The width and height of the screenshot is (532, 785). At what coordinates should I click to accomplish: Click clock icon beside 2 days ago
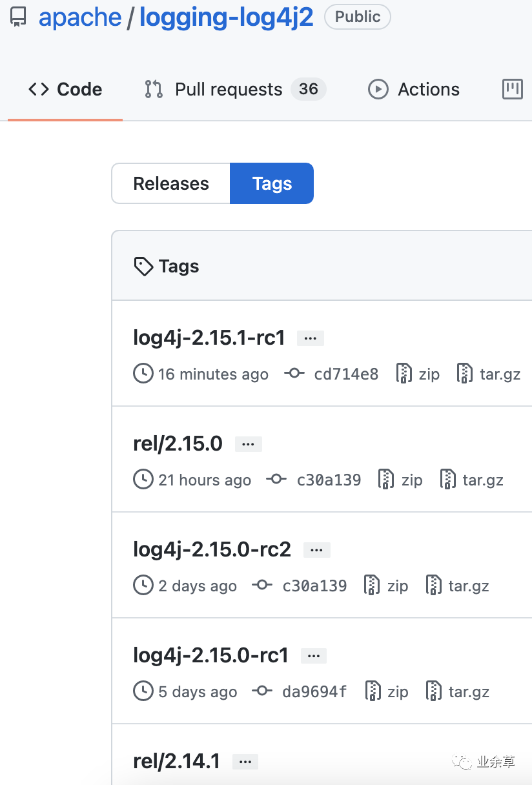143,585
